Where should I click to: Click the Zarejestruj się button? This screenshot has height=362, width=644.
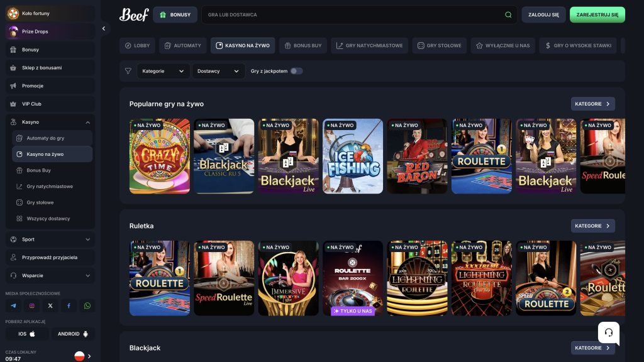coord(597,15)
